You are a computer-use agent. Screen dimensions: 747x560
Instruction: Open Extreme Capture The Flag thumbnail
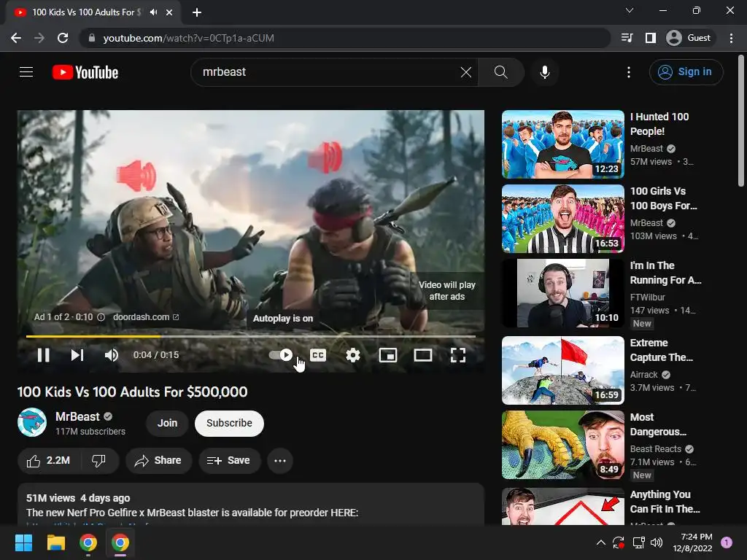click(562, 370)
